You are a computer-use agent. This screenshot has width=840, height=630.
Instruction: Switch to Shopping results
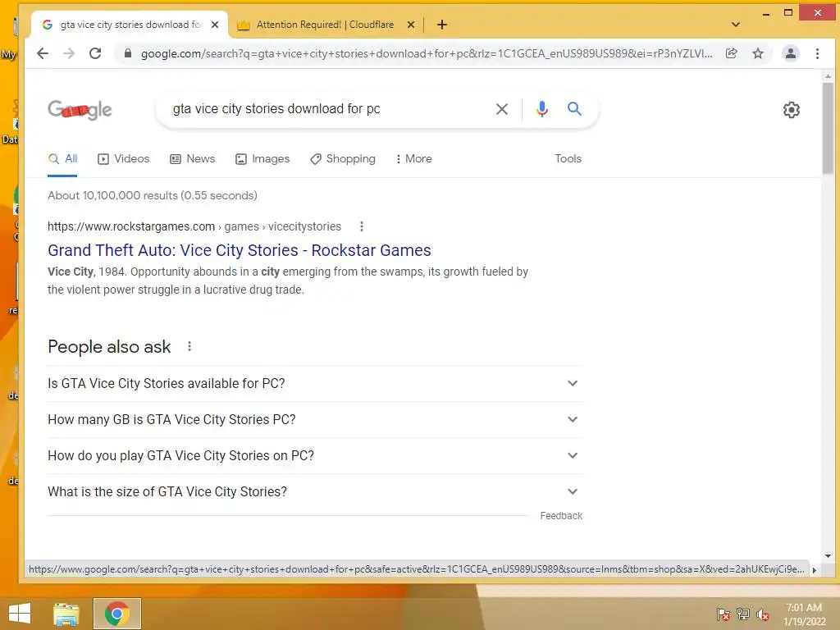pos(343,158)
